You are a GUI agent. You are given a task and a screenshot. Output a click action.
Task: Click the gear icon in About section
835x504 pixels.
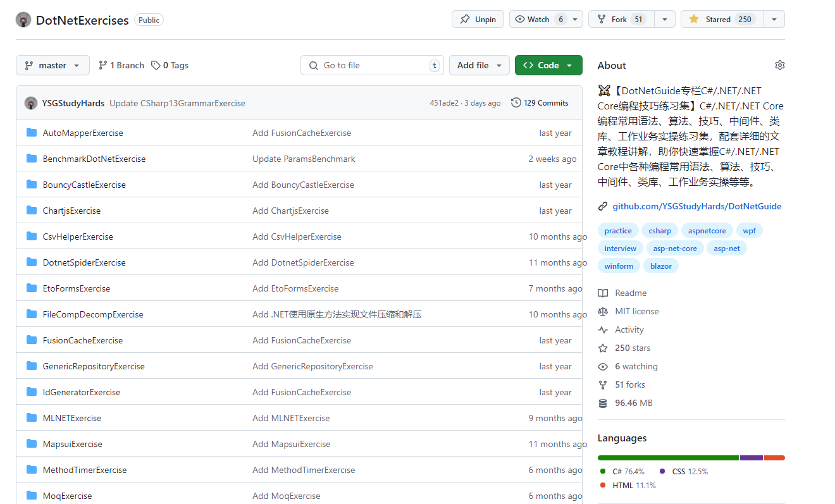tap(780, 65)
